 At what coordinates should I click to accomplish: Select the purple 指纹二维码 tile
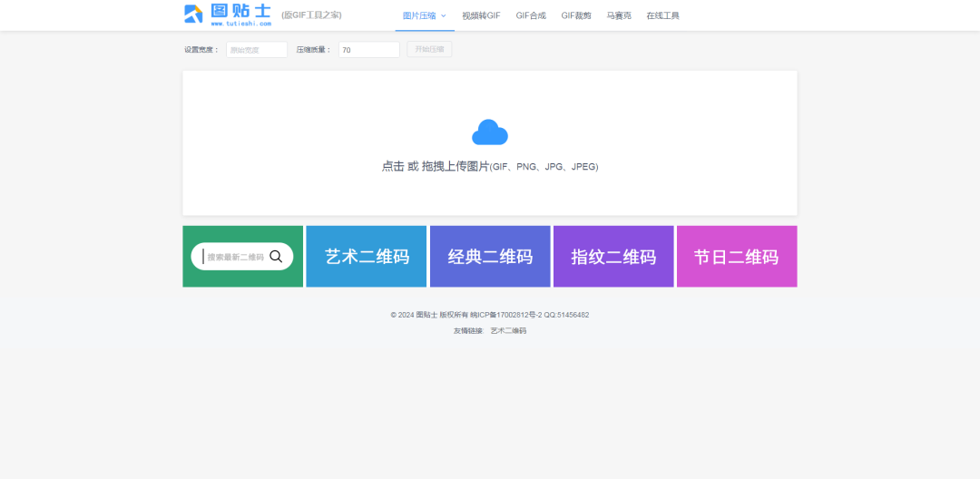pyautogui.click(x=613, y=257)
